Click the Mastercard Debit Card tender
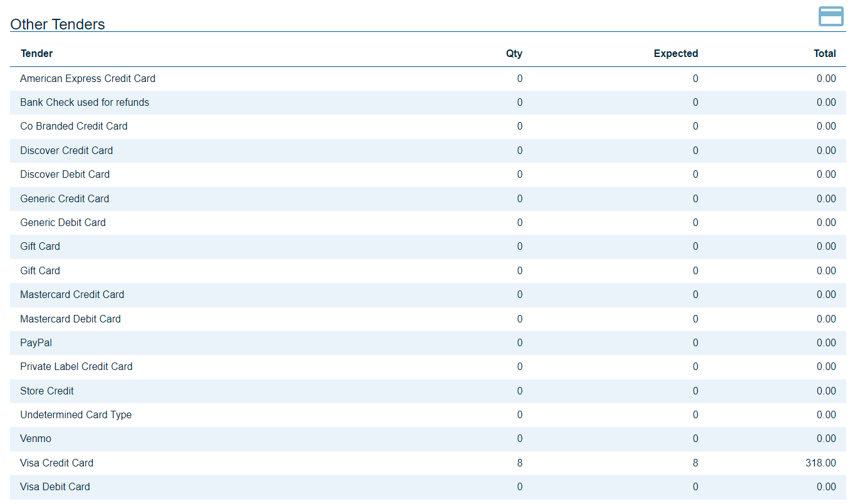855x504 pixels. pyautogui.click(x=70, y=319)
